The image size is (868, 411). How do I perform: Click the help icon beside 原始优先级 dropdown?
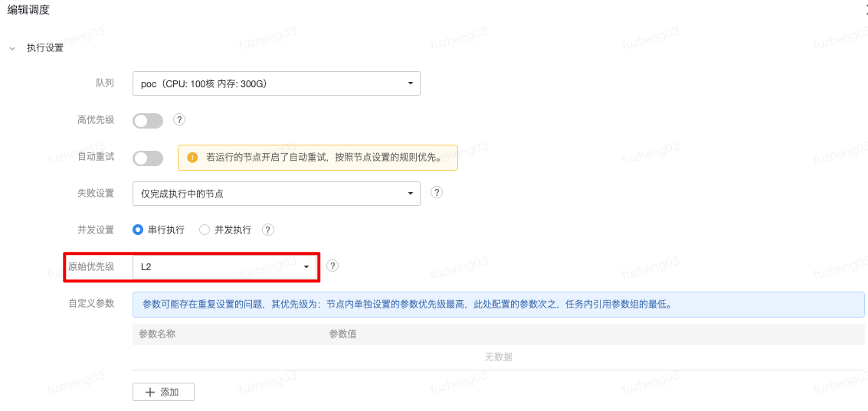pos(332,266)
